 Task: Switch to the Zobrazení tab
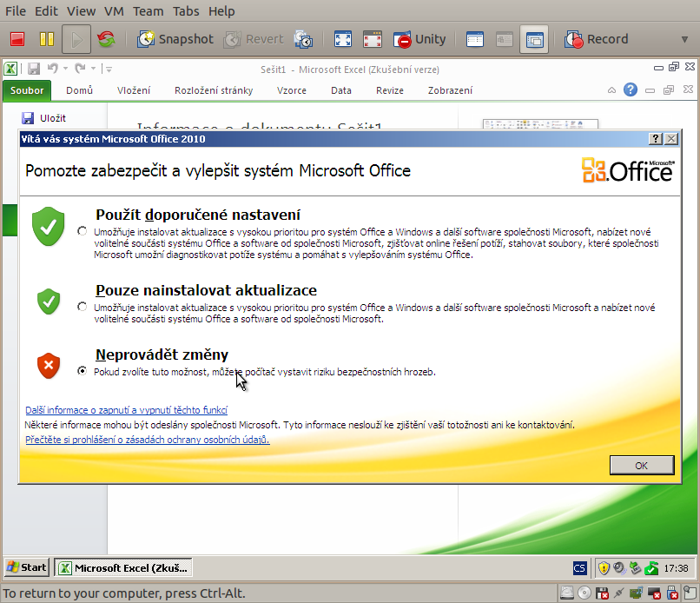click(x=450, y=90)
